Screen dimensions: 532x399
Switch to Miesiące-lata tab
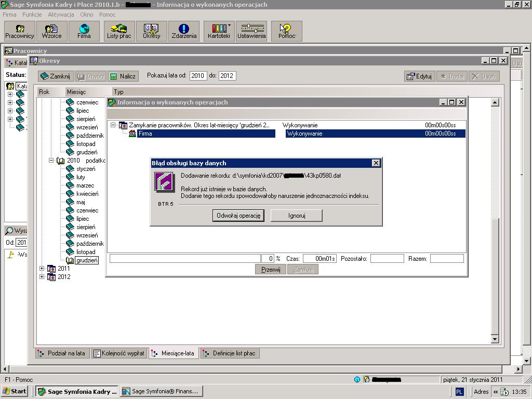pyautogui.click(x=174, y=353)
